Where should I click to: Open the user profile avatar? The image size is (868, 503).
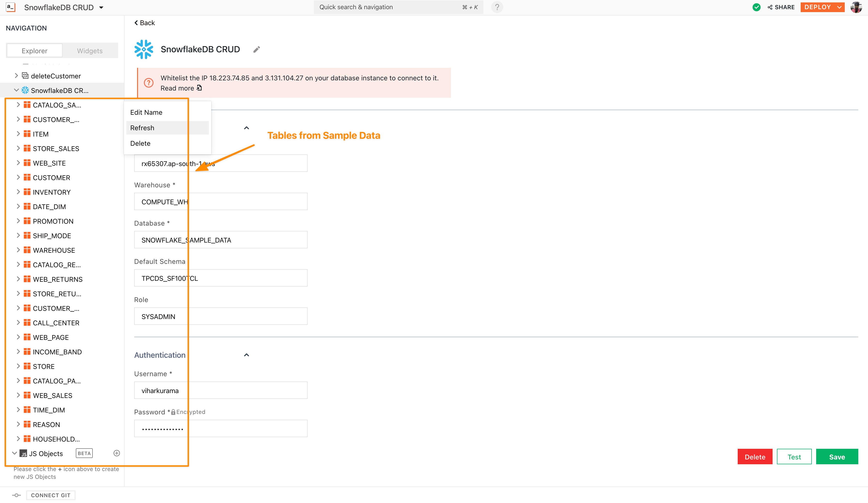pos(856,7)
